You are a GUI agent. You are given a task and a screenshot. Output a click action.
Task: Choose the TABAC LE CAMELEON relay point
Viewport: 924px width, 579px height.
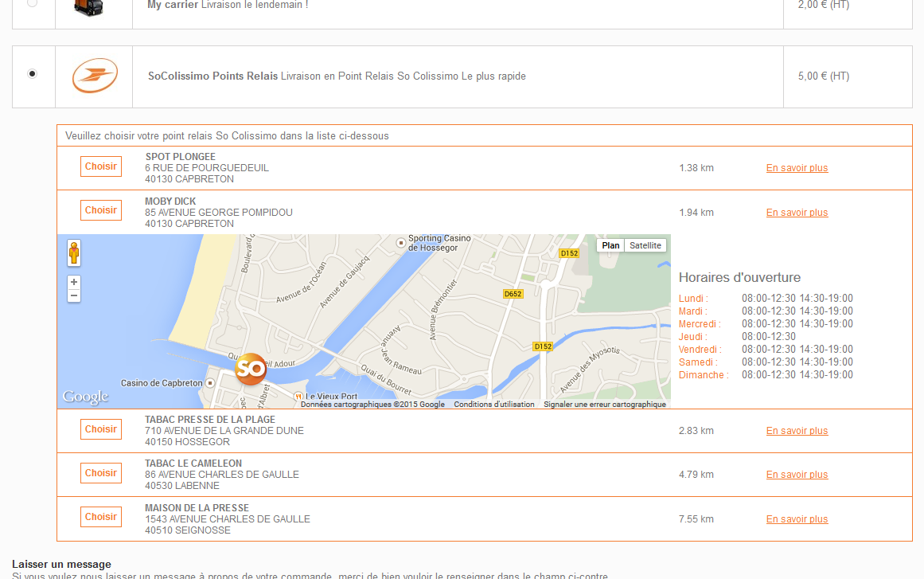(x=101, y=473)
